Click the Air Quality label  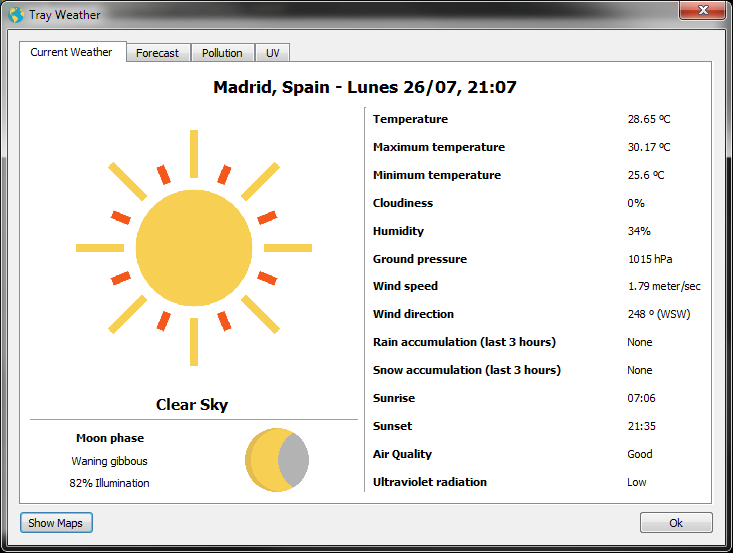tap(402, 454)
